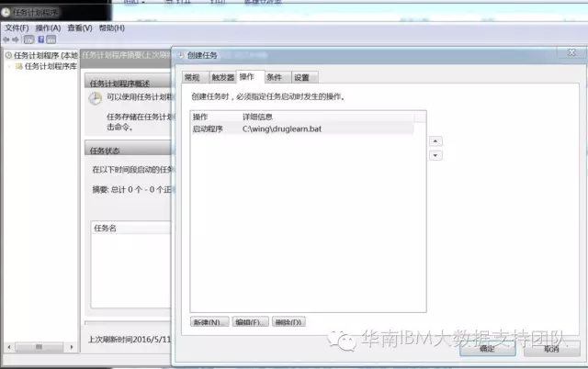Click the C:\wing\druglearn.bat detail cell
588x369 pixels.
pos(282,129)
